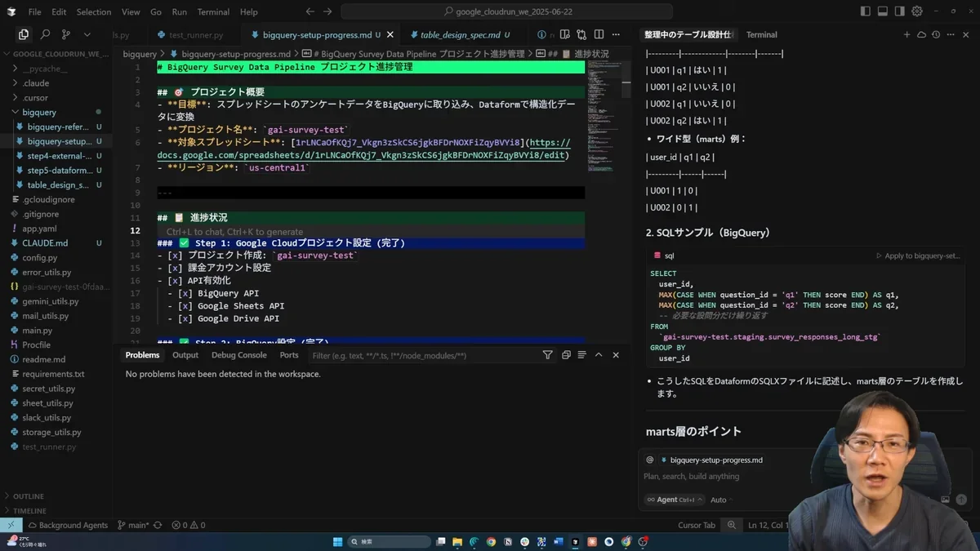Open Terminal menu in menu bar

point(213,12)
